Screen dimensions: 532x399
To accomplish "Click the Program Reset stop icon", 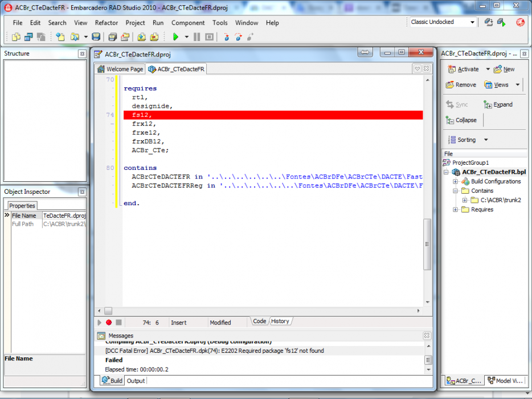I will coord(210,36).
